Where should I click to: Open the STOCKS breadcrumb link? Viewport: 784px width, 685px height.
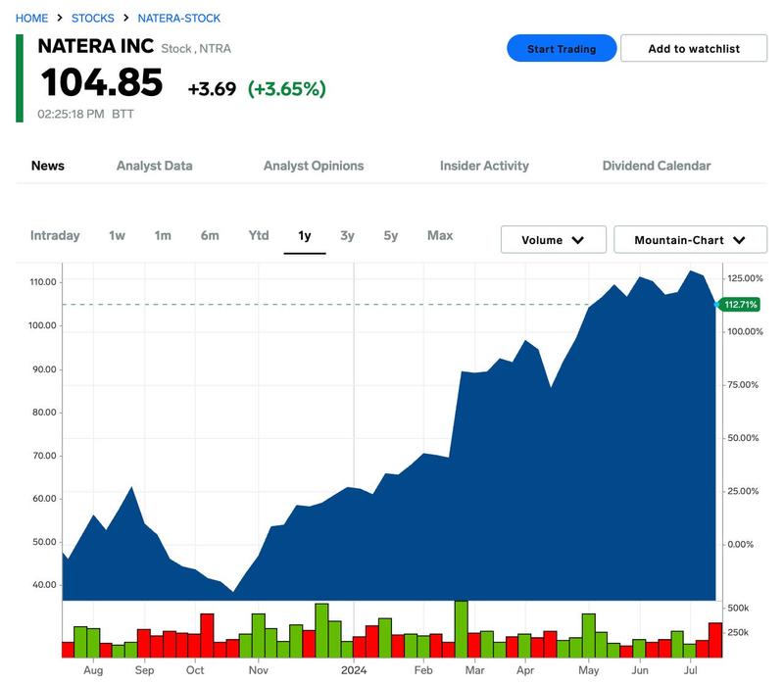(92, 18)
